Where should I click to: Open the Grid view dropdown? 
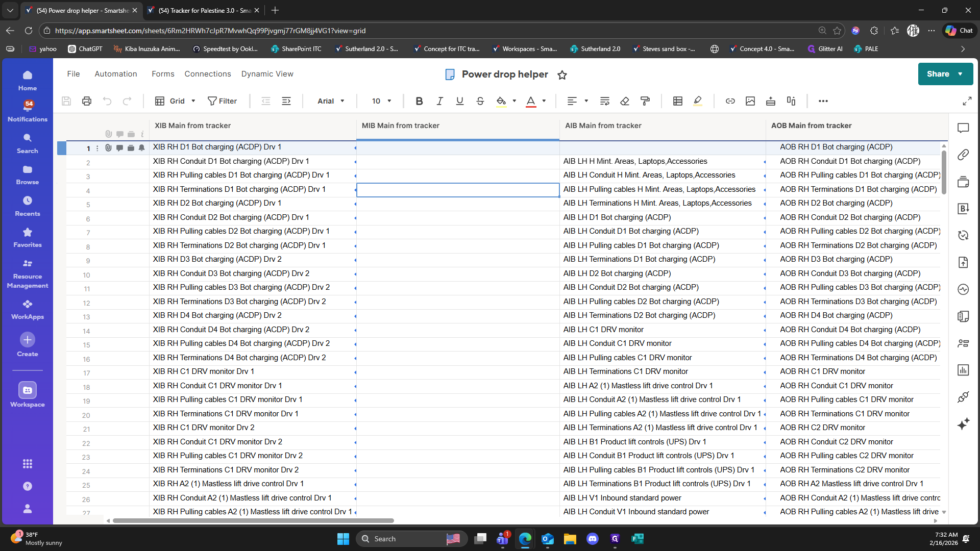(176, 101)
